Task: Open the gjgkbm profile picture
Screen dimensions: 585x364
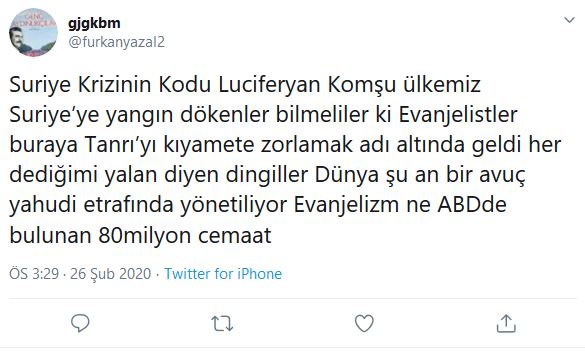Action: pos(33,32)
